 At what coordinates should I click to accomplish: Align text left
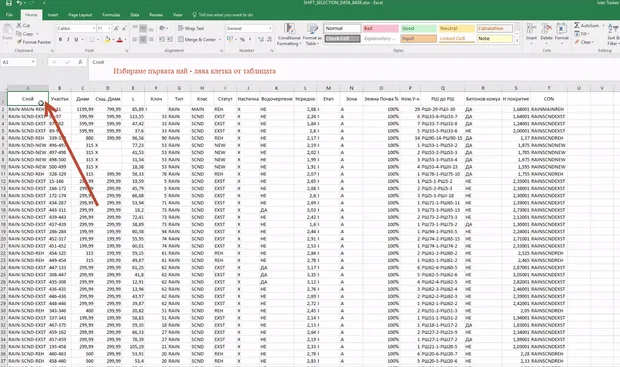pyautogui.click(x=135, y=40)
